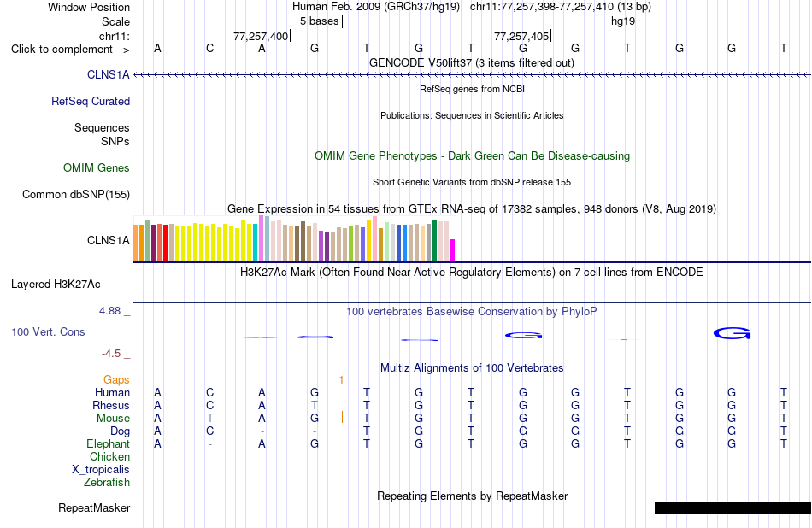Click the hg19 label beside the scale bar

coord(623,21)
